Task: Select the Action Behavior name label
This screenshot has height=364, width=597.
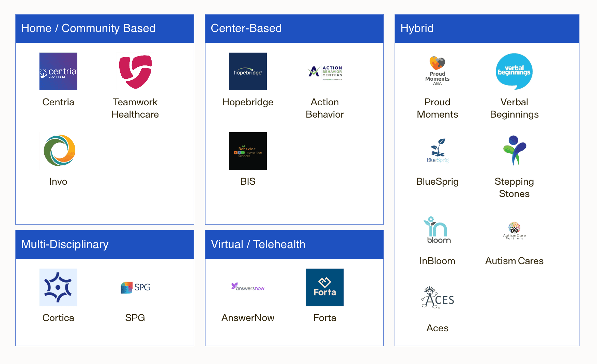Action: (325, 108)
